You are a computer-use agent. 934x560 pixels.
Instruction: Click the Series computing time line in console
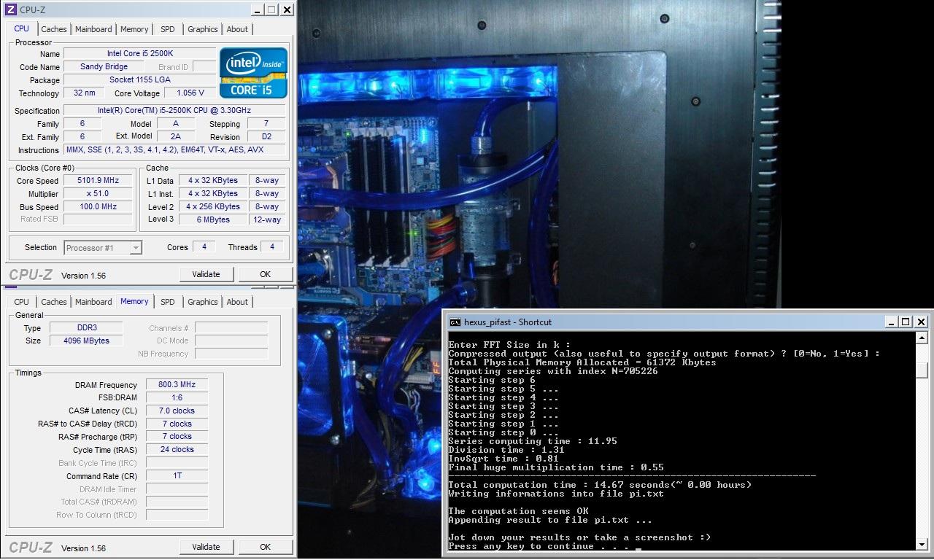(533, 441)
